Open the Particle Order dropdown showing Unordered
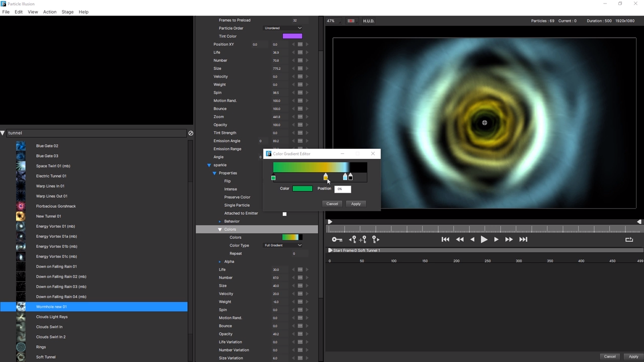The height and width of the screenshot is (362, 644). point(283,28)
